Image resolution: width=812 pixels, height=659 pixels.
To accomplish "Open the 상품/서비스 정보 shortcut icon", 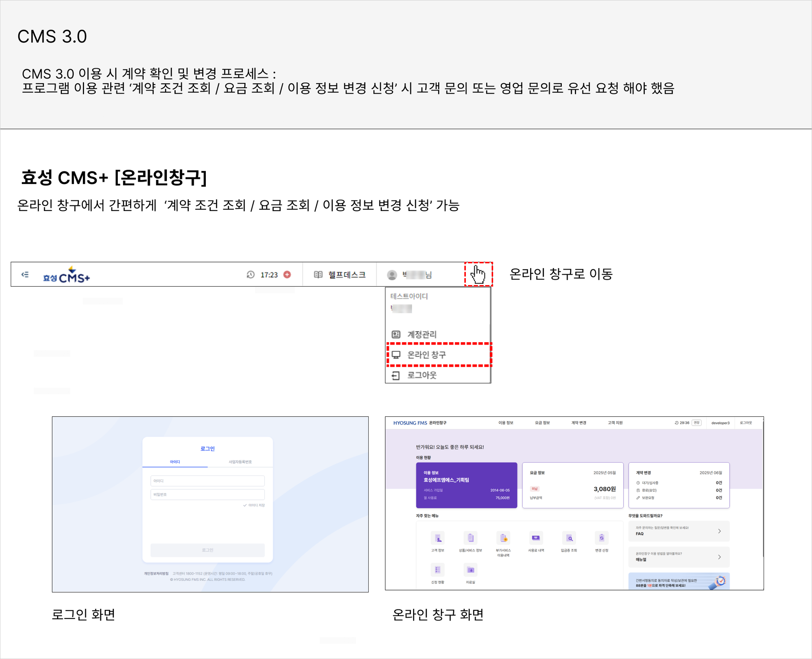I will (x=470, y=538).
